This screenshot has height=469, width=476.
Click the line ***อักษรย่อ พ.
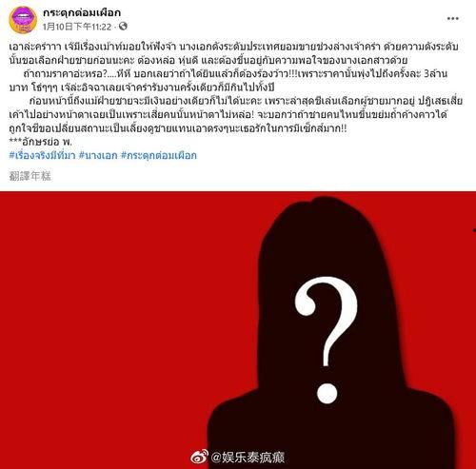coord(41,142)
